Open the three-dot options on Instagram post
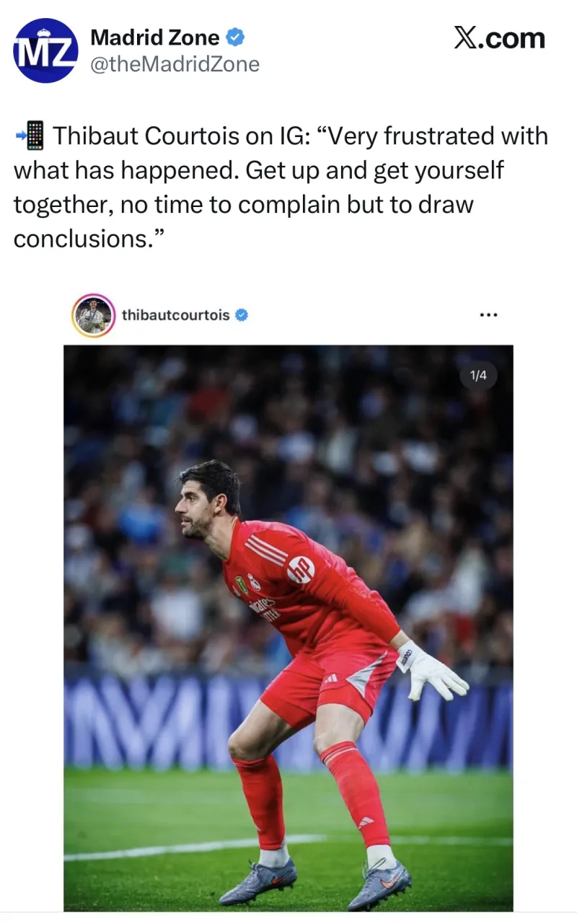Image resolution: width=577 pixels, height=924 pixels. click(488, 315)
